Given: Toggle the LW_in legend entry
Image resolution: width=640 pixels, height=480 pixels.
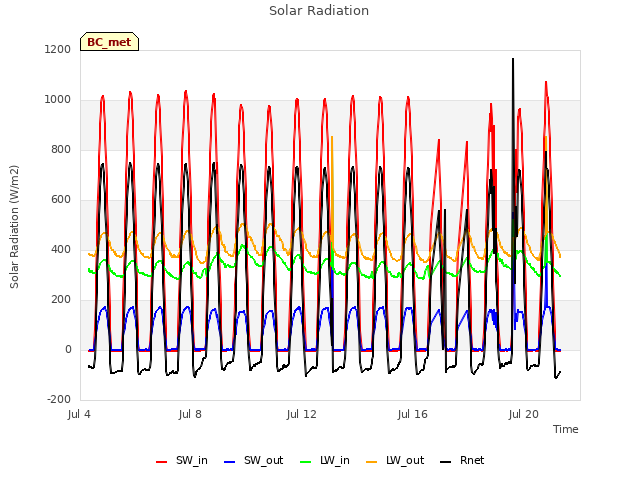Looking at the screenshot, I should pos(325,461).
